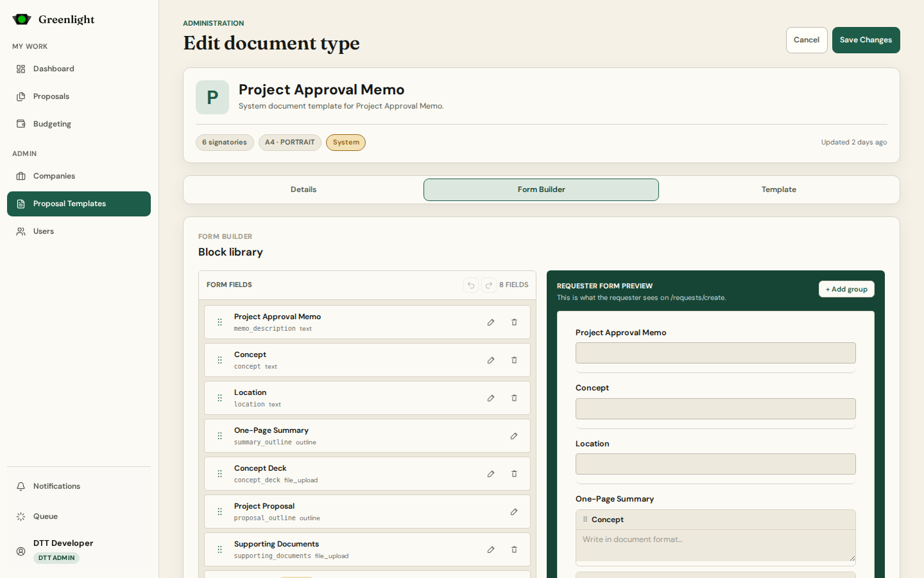Save Changes to the document type

coord(866,40)
